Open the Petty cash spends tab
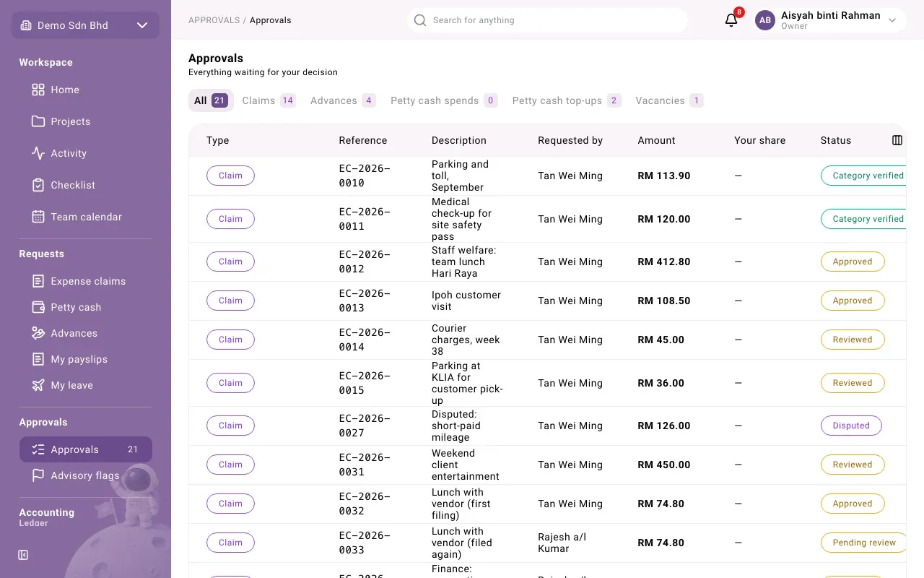The image size is (924, 578). pos(444,100)
